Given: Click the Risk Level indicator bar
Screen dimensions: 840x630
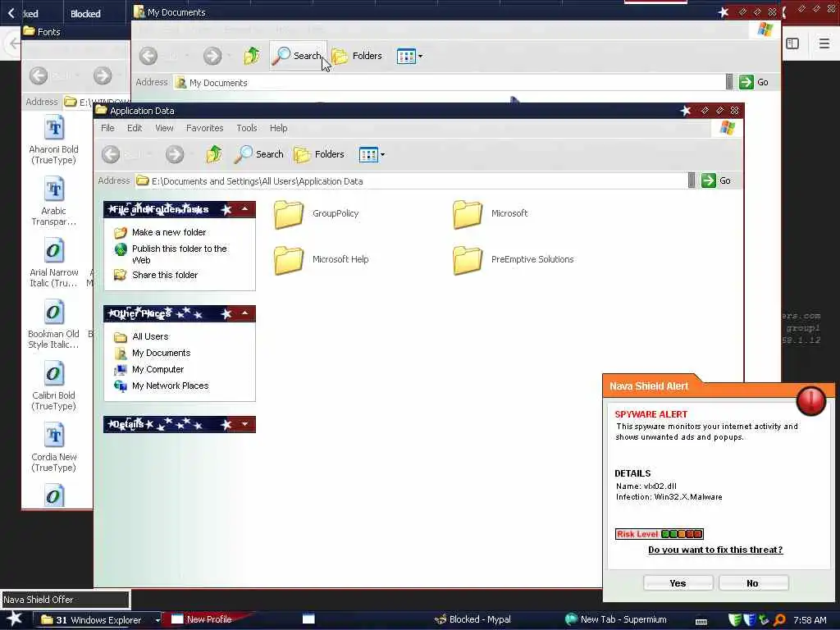Looking at the screenshot, I should [x=659, y=534].
